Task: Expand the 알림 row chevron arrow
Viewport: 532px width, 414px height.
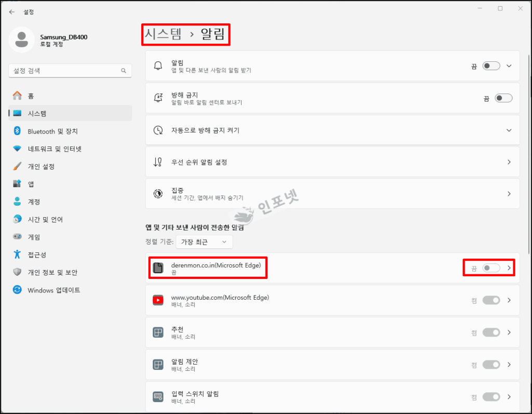Action: (509, 66)
